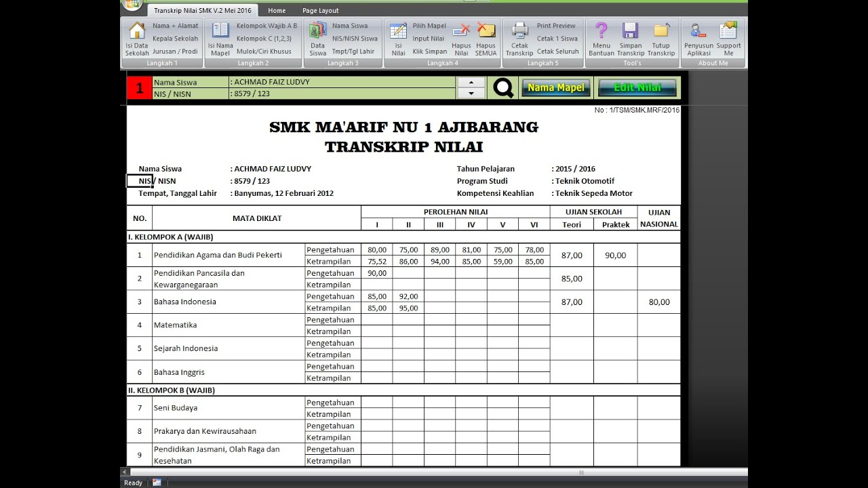This screenshot has height=488, width=868.
Task: Click the magnifier search icon
Action: (503, 87)
